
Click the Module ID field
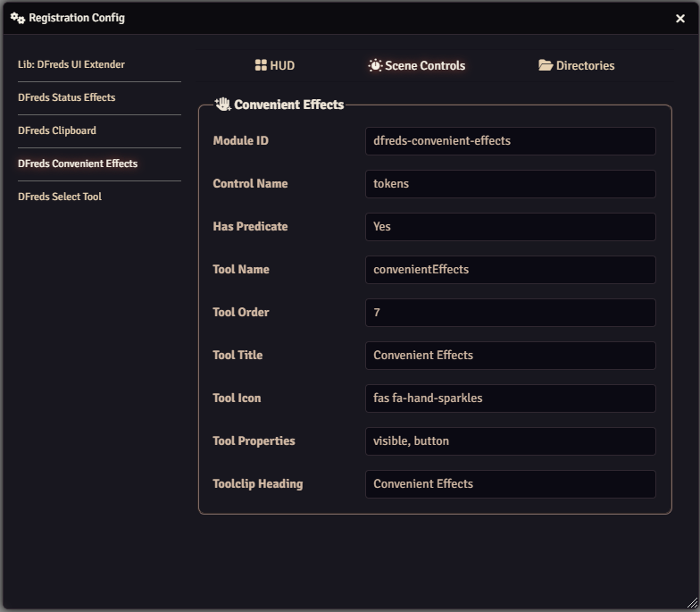pos(510,141)
